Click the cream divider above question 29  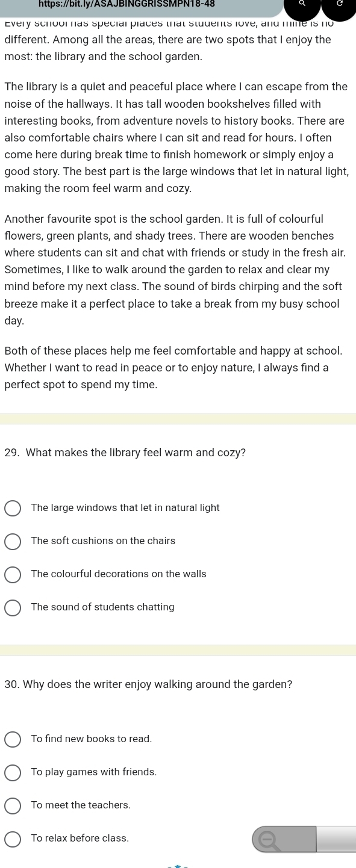(178, 419)
